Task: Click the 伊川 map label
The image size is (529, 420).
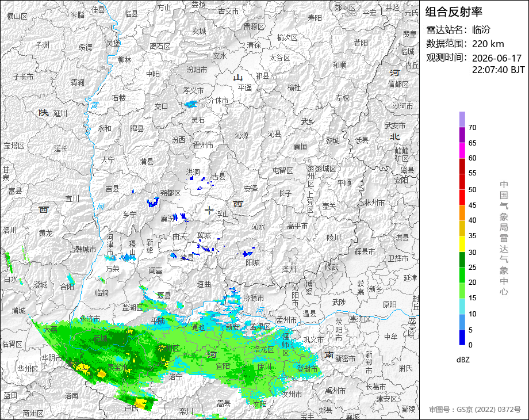Action: point(264,366)
